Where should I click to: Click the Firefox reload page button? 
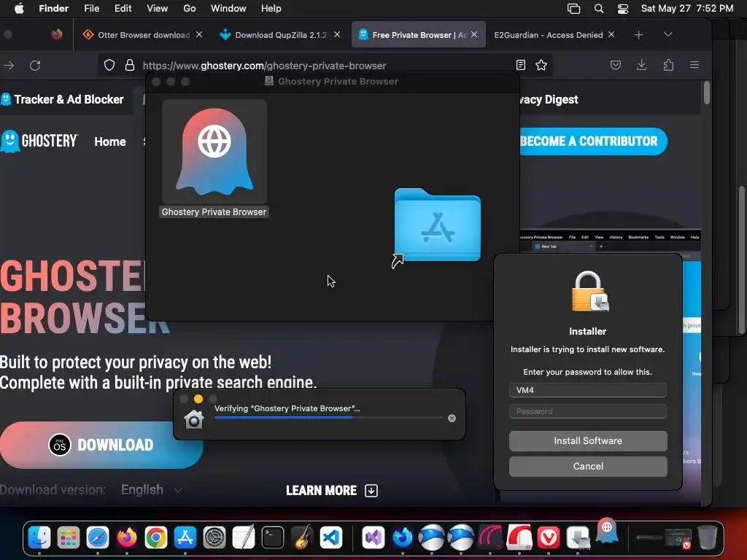[x=35, y=65]
